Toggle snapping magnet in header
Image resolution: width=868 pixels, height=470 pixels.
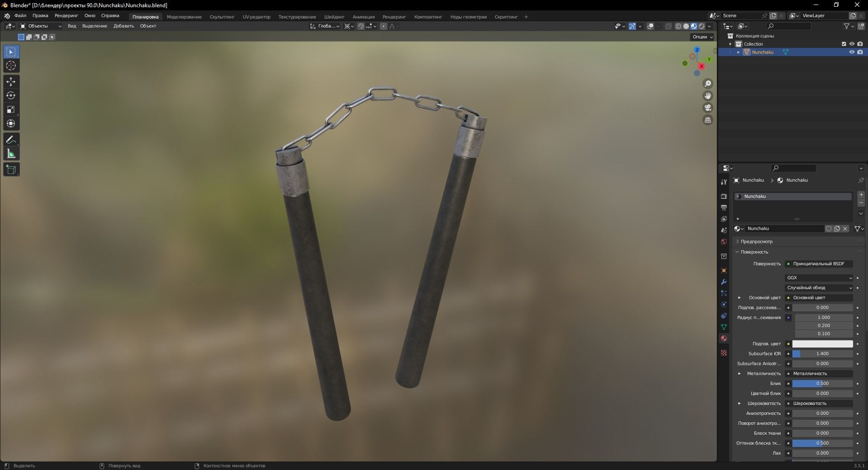(x=360, y=26)
